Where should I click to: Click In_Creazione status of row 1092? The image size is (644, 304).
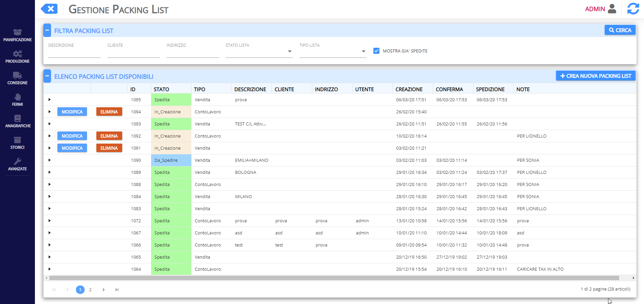click(171, 136)
